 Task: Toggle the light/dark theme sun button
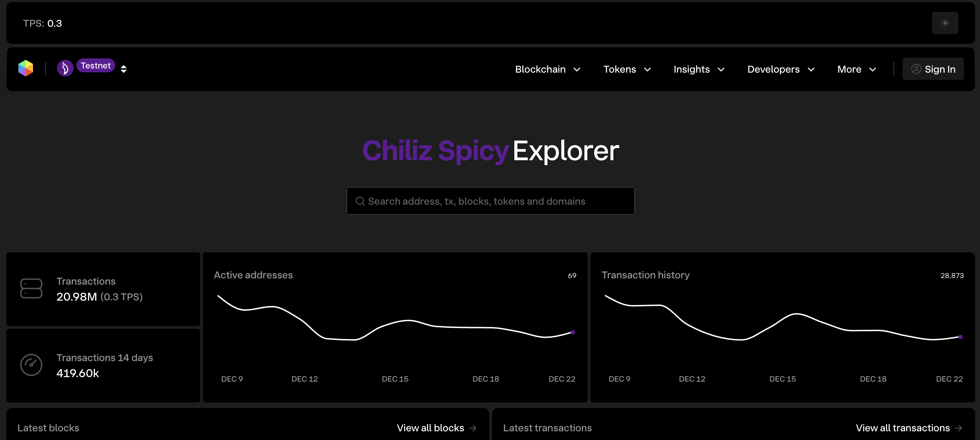(945, 23)
